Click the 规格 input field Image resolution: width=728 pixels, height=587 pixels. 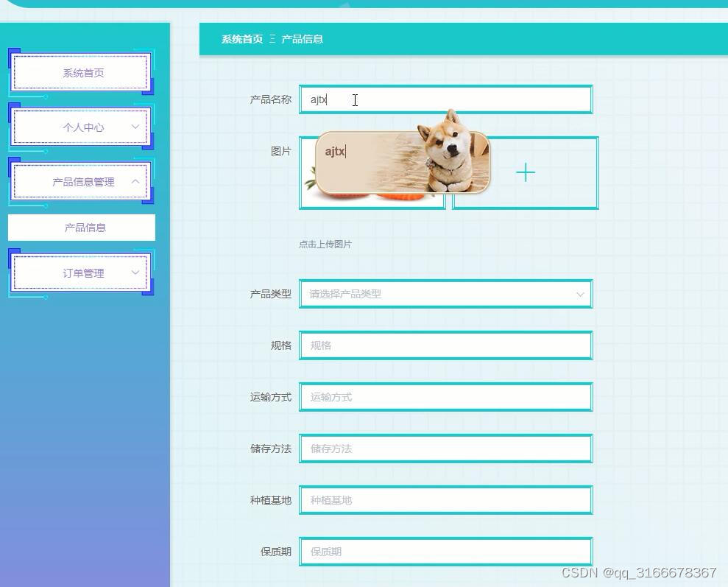tap(445, 345)
